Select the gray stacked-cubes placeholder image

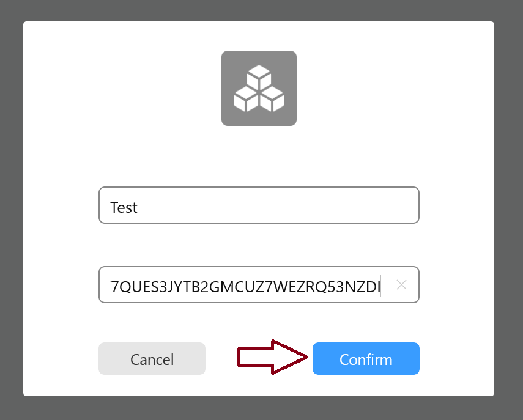[259, 88]
